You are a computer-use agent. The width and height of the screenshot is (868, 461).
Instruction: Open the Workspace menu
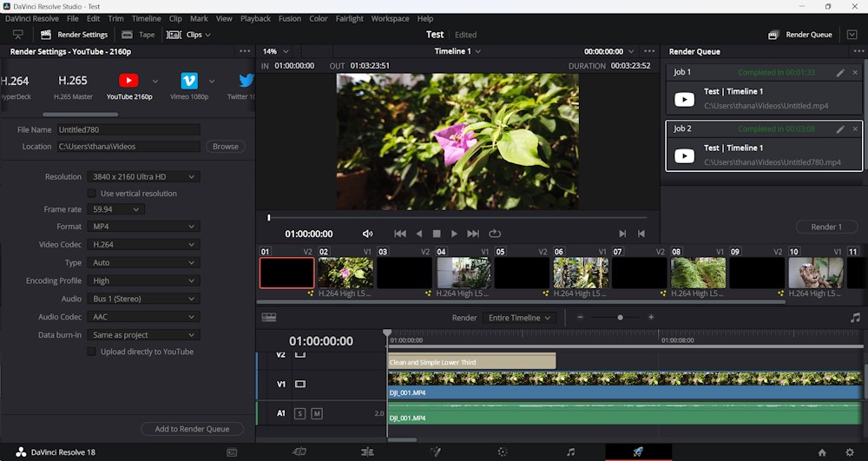(390, 18)
